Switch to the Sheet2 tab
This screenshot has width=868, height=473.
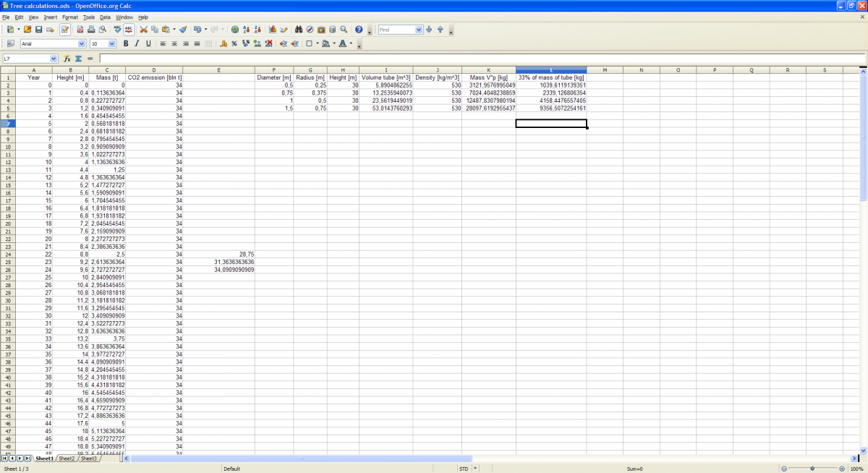[x=67, y=459]
